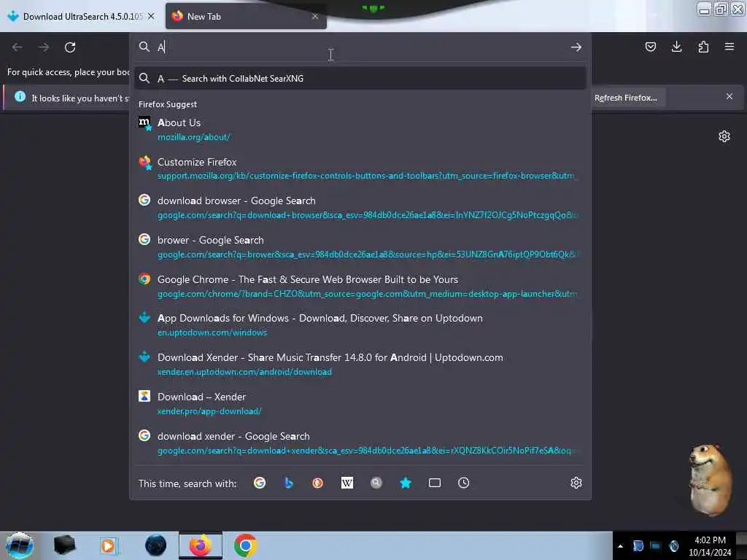747x560 pixels.
Task: Click the Back navigation arrow
Action: [x=18, y=47]
